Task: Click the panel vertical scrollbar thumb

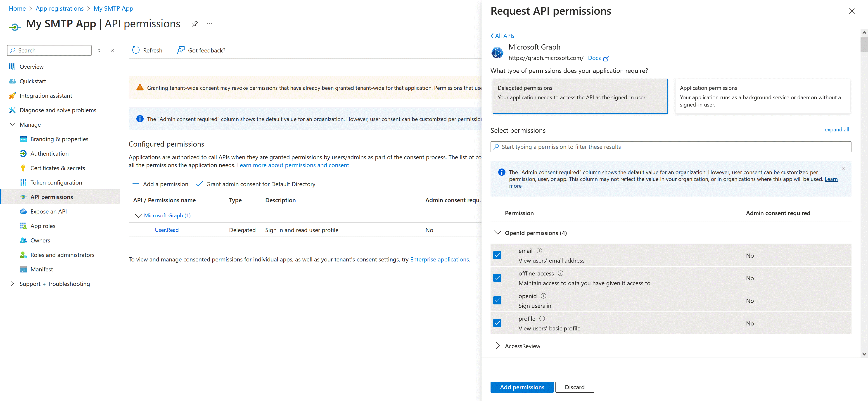Action: [864, 45]
